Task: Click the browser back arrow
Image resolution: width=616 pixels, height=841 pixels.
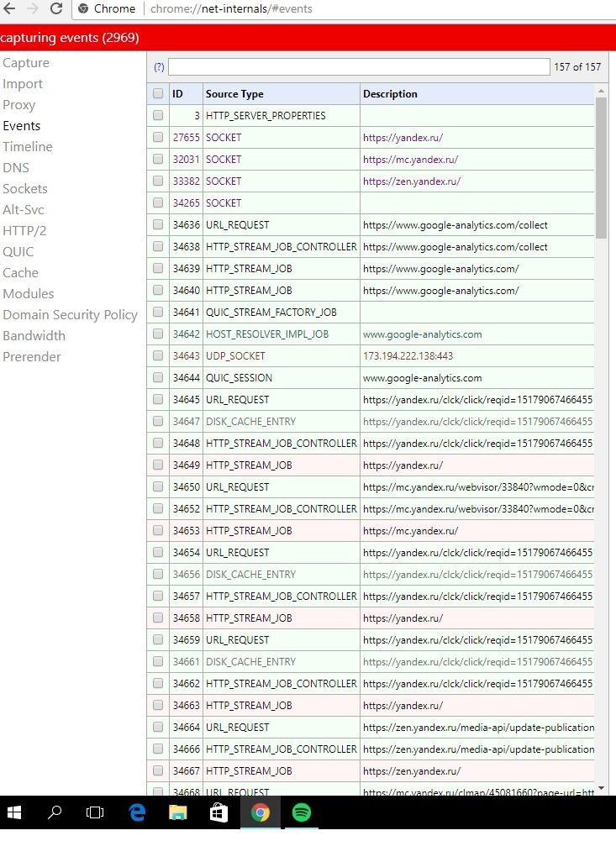Action: (9, 8)
